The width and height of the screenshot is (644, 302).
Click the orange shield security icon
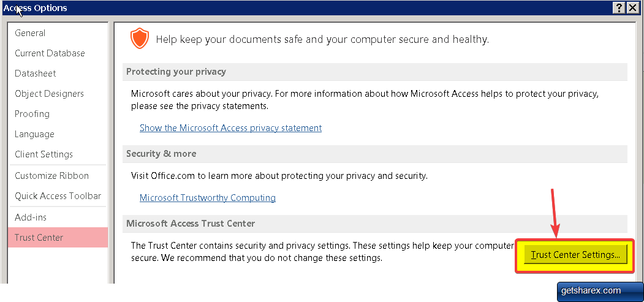[x=140, y=39]
